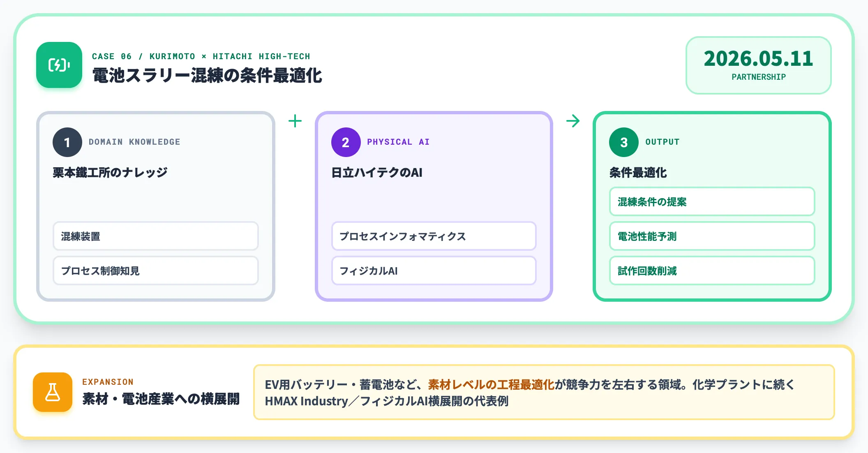This screenshot has height=453, width=868.
Task: Click the green plus sign between cards
Action: coord(295,121)
